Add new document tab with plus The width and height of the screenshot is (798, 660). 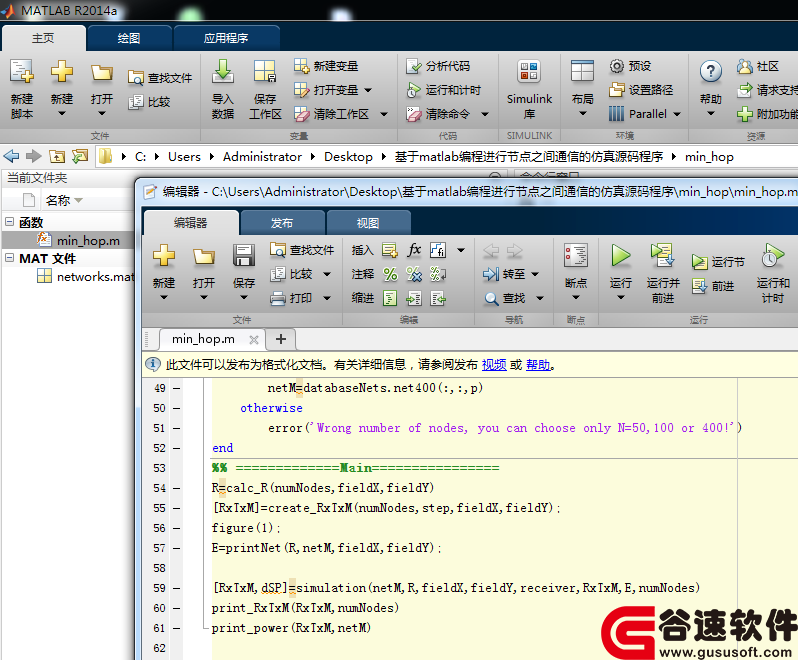(281, 339)
